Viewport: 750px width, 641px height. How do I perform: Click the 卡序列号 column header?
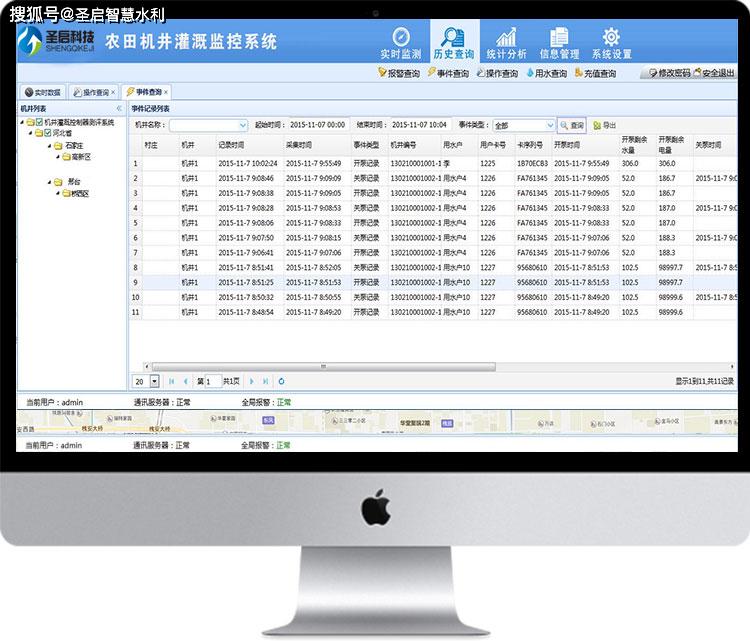[532, 145]
